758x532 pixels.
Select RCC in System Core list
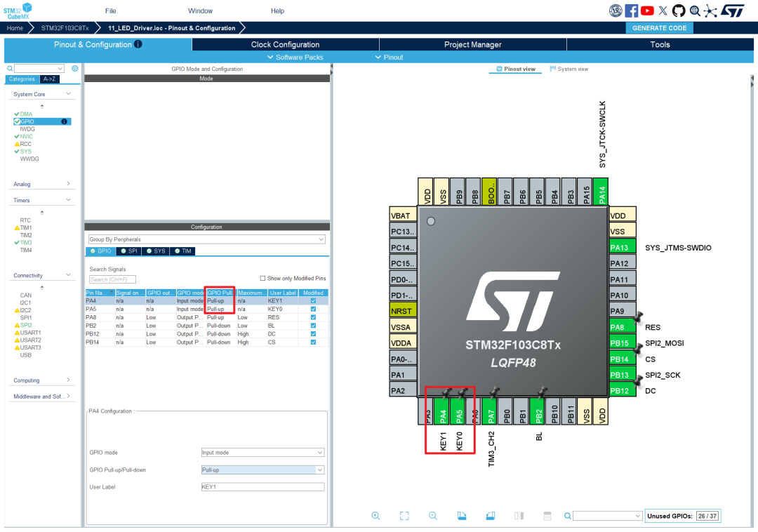pyautogui.click(x=25, y=144)
